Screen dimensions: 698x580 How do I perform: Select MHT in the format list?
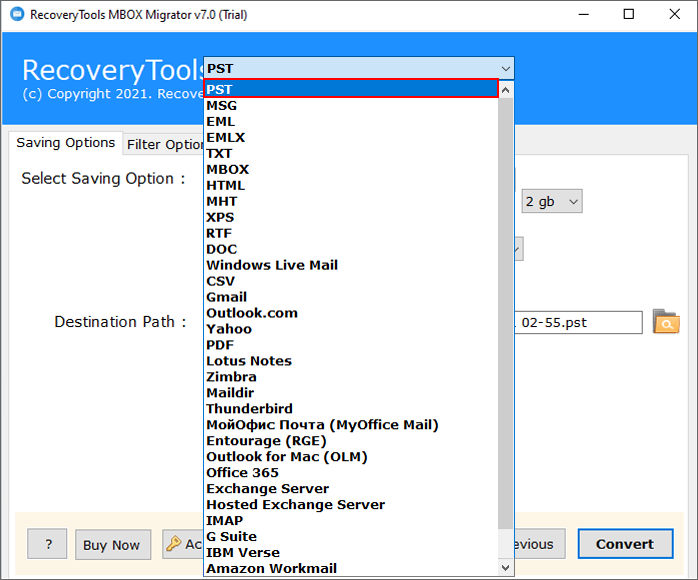point(351,202)
